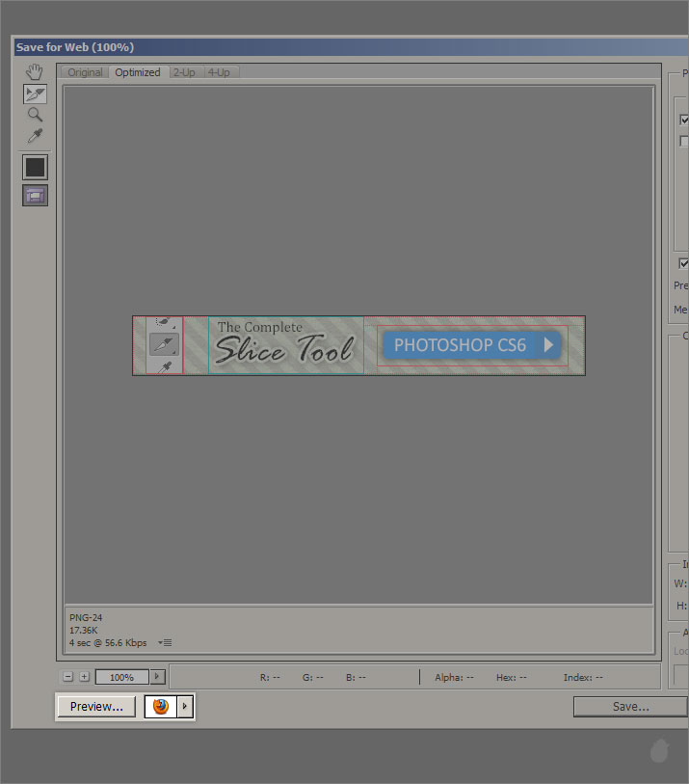Open the preview options flyout menu icon

(x=167, y=642)
